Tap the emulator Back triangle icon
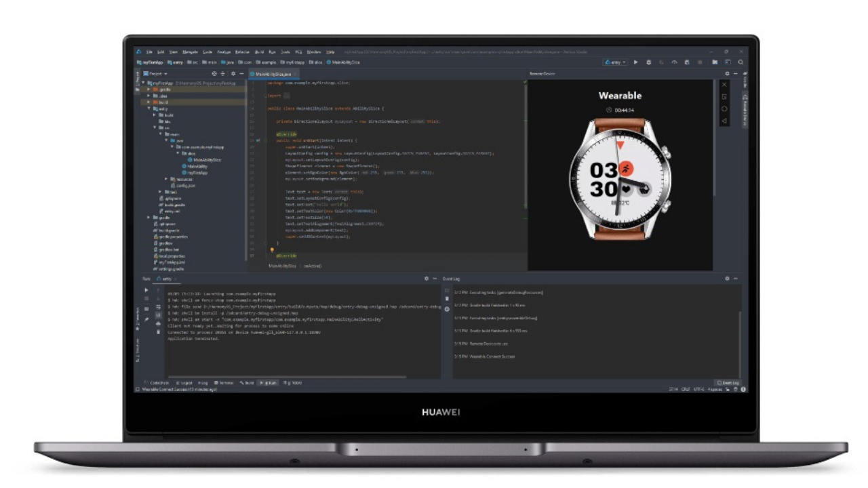This screenshot has height=488, width=868. coord(724,121)
